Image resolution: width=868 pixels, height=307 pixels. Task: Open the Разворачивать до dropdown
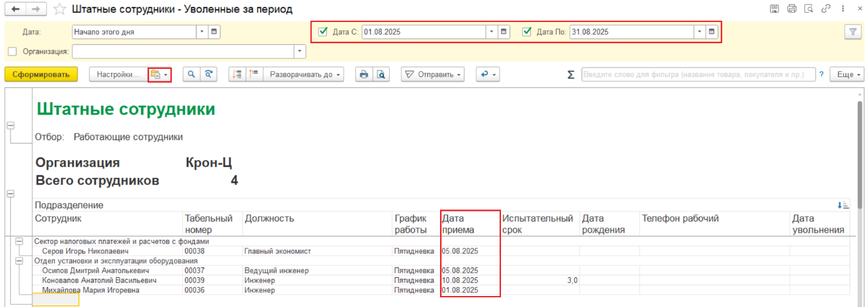(306, 74)
